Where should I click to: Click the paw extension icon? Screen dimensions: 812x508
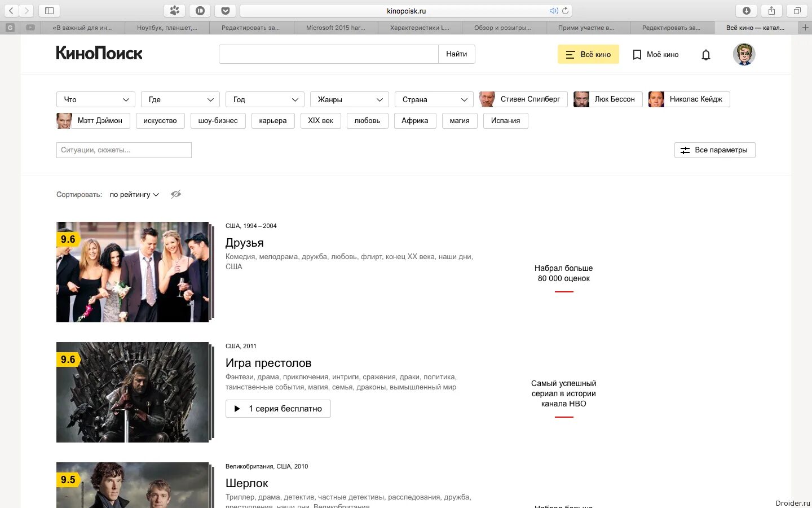pyautogui.click(x=174, y=11)
